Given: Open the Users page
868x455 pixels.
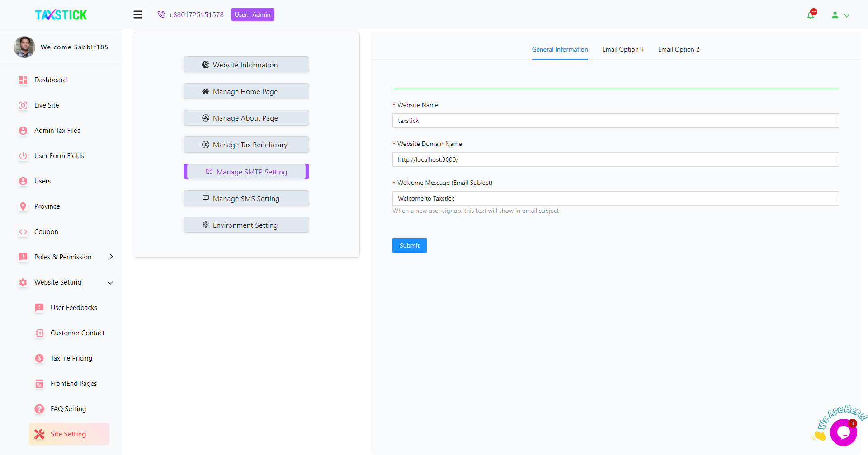Looking at the screenshot, I should pos(42,181).
